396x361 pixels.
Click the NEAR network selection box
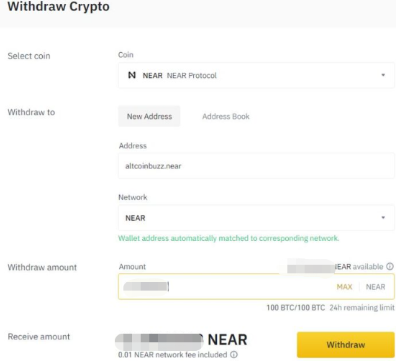pos(256,218)
